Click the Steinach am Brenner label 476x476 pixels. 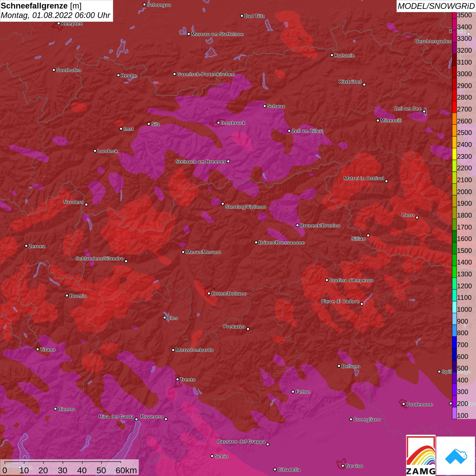[x=201, y=161]
